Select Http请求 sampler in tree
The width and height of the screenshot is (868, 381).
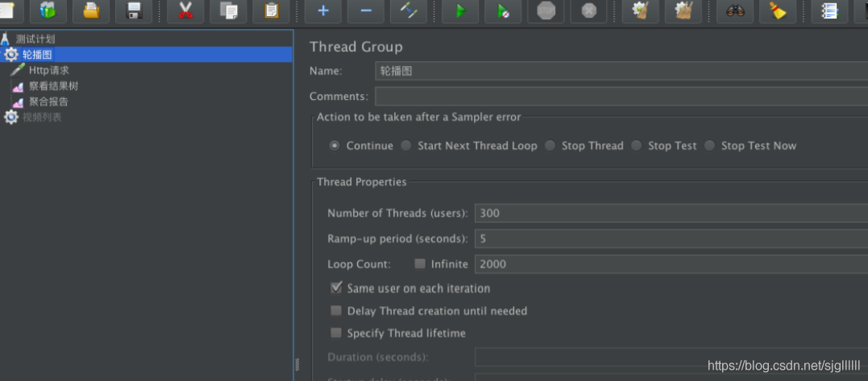point(48,70)
